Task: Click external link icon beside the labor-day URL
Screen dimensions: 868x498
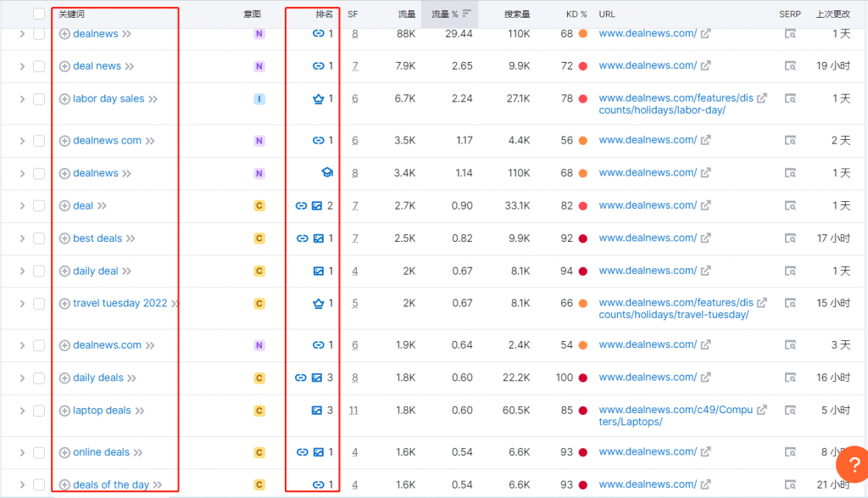Action: pyautogui.click(x=762, y=98)
